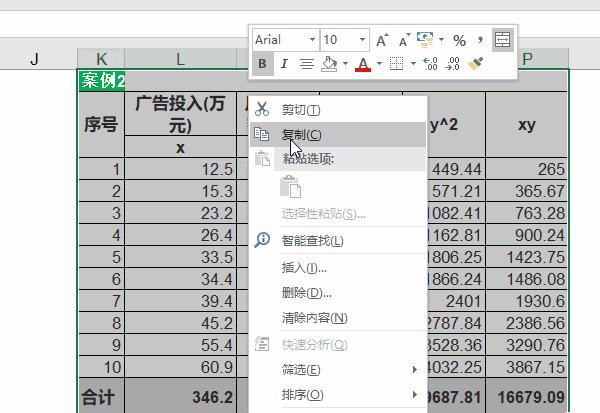Select column header K
The height and width of the screenshot is (413, 600).
click(101, 59)
